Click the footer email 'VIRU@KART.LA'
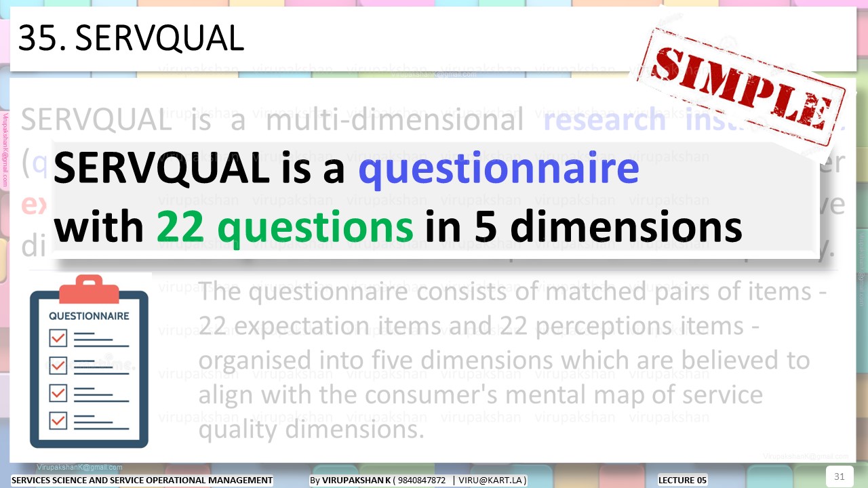The height and width of the screenshot is (488, 868). (x=491, y=480)
